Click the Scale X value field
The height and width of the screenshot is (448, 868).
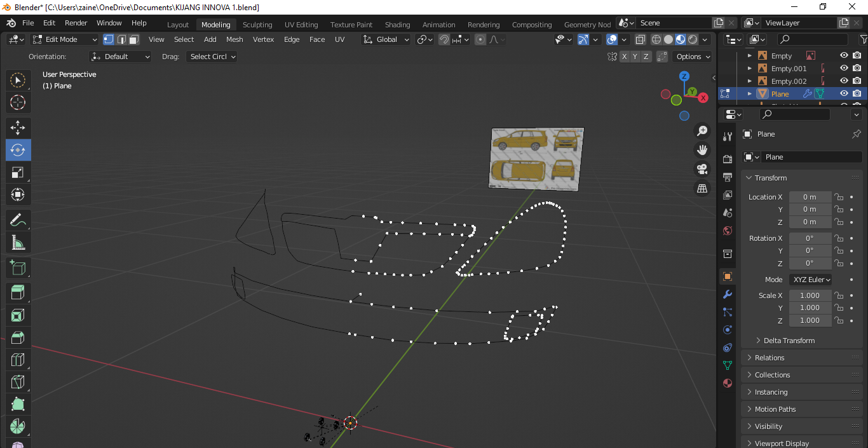point(810,295)
